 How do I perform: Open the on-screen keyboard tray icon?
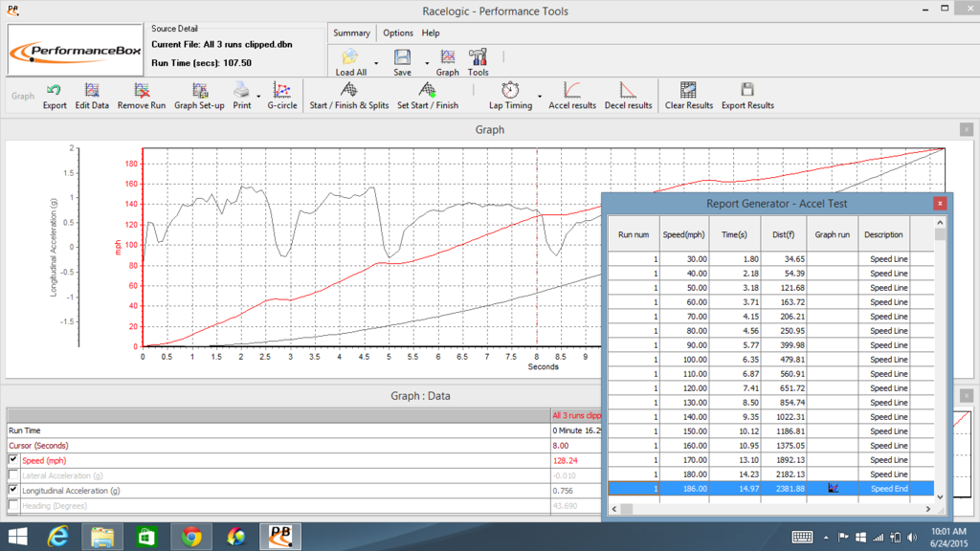802,538
